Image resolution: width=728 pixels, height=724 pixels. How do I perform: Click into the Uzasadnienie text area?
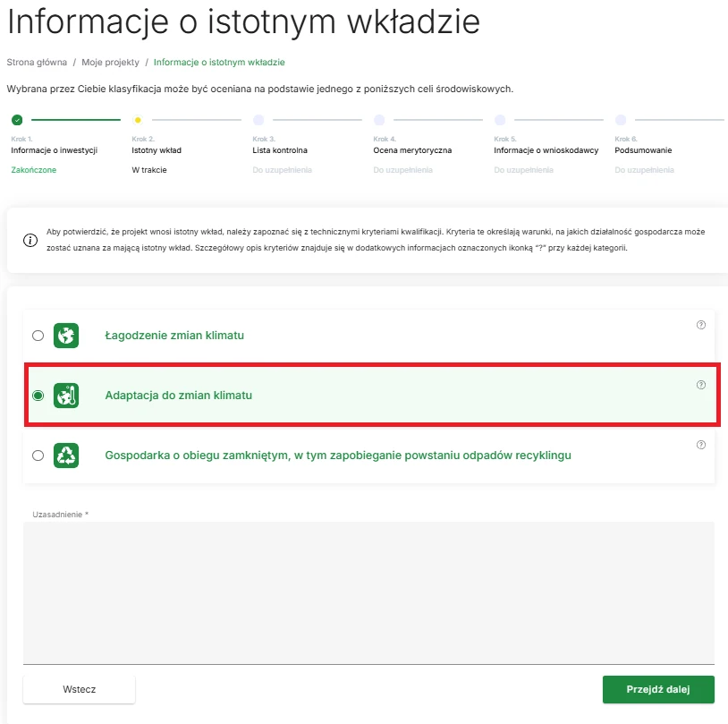pyautogui.click(x=368, y=592)
